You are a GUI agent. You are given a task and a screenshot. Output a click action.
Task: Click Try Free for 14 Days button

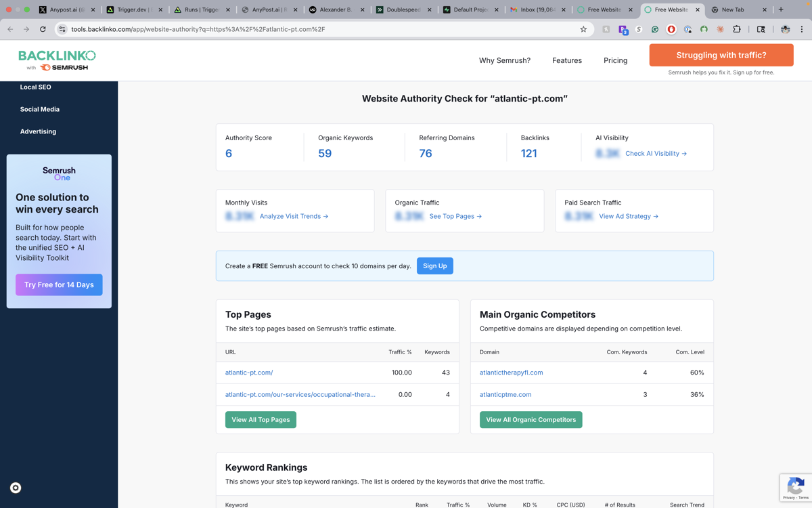coord(59,284)
